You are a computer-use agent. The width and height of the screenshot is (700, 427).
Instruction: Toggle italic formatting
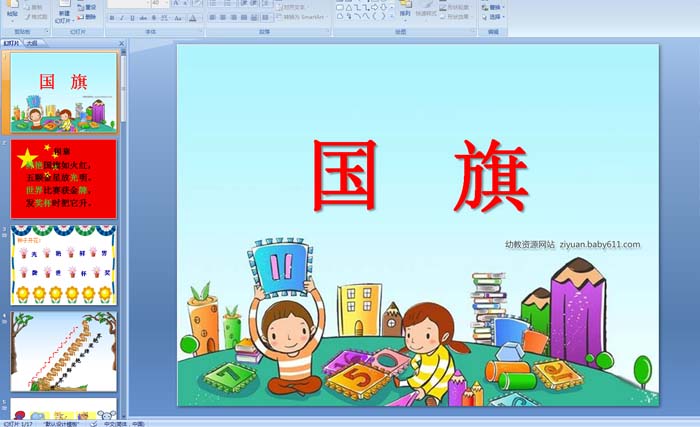coord(121,18)
